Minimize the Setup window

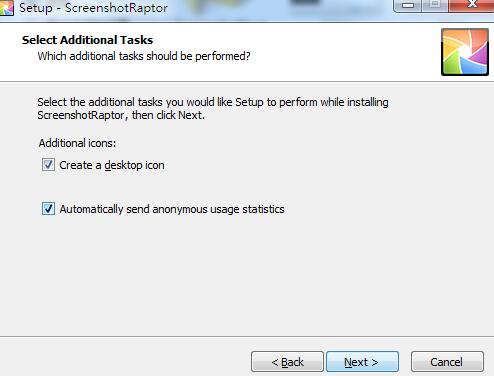[407, 6]
